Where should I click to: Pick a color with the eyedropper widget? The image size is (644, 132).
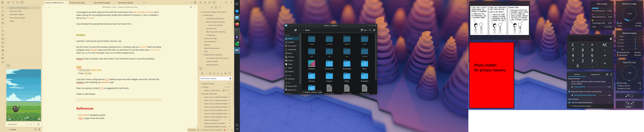tap(627, 96)
